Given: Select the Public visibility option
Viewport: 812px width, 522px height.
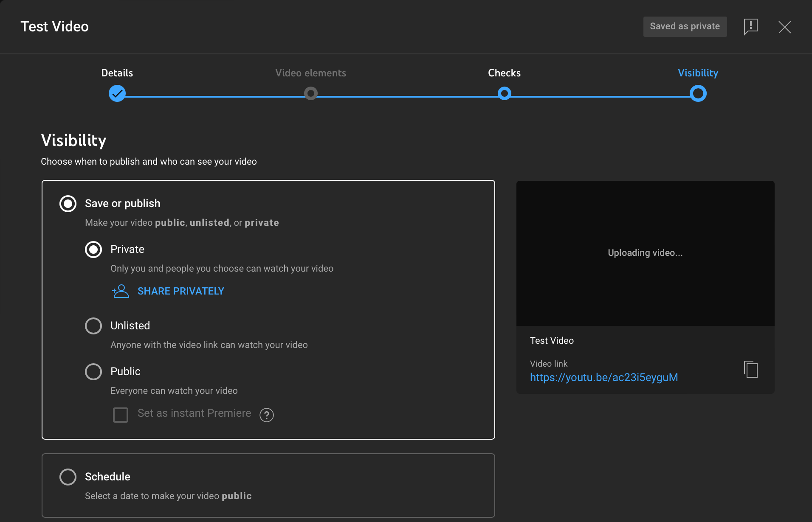Looking at the screenshot, I should [x=93, y=371].
